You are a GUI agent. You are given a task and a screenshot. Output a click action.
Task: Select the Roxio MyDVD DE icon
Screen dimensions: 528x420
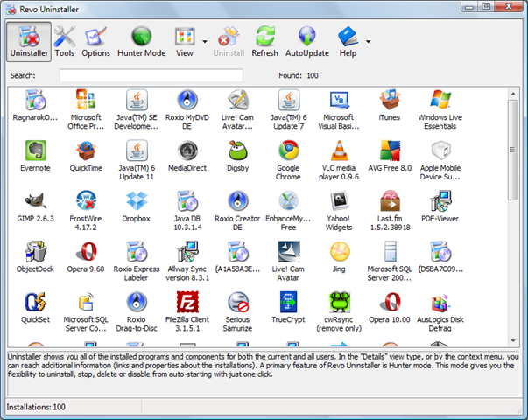(187, 100)
